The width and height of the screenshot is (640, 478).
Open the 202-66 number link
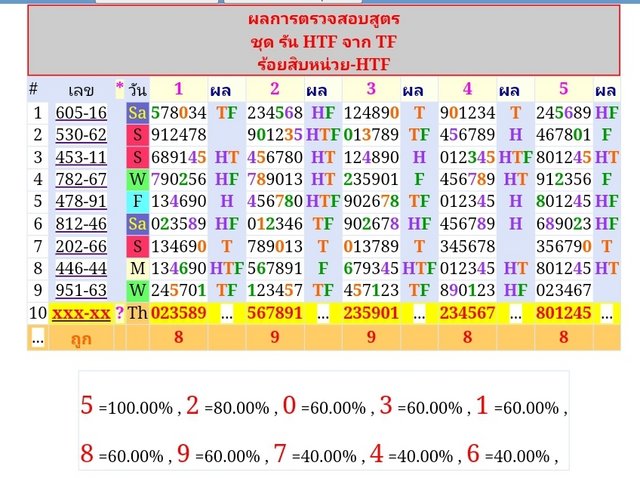[x=81, y=247]
